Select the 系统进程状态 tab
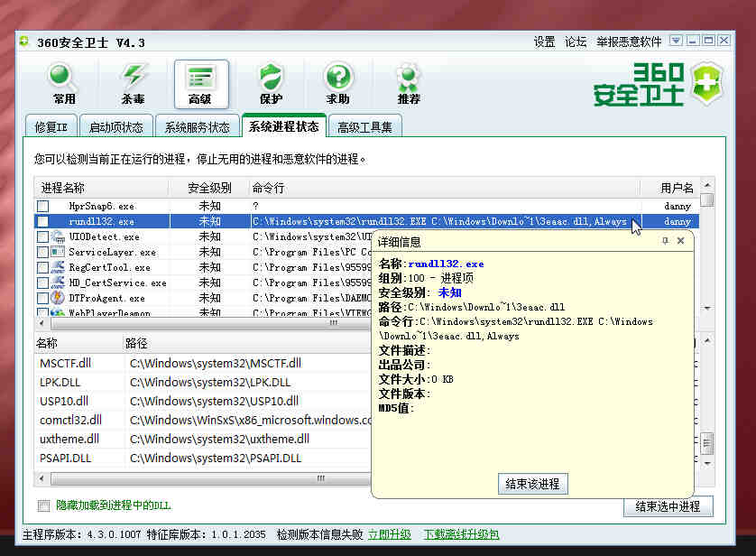Viewport: 756px width, 556px height. click(x=284, y=125)
